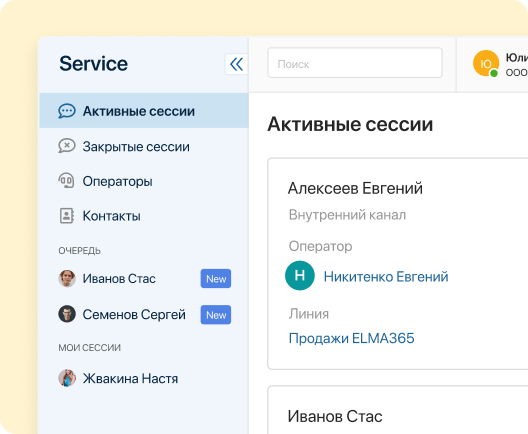Open the Контакты section
Image resolution: width=528 pixels, height=434 pixels.
point(144,216)
